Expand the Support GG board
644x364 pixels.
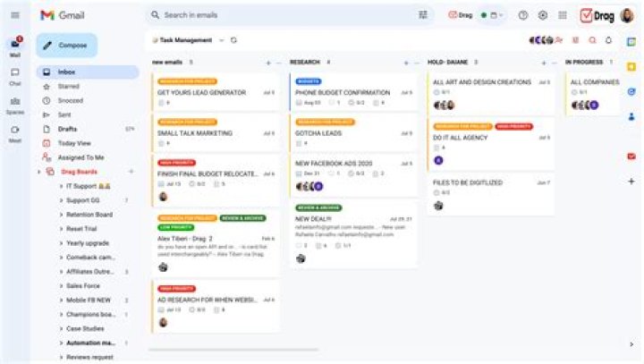coord(62,200)
